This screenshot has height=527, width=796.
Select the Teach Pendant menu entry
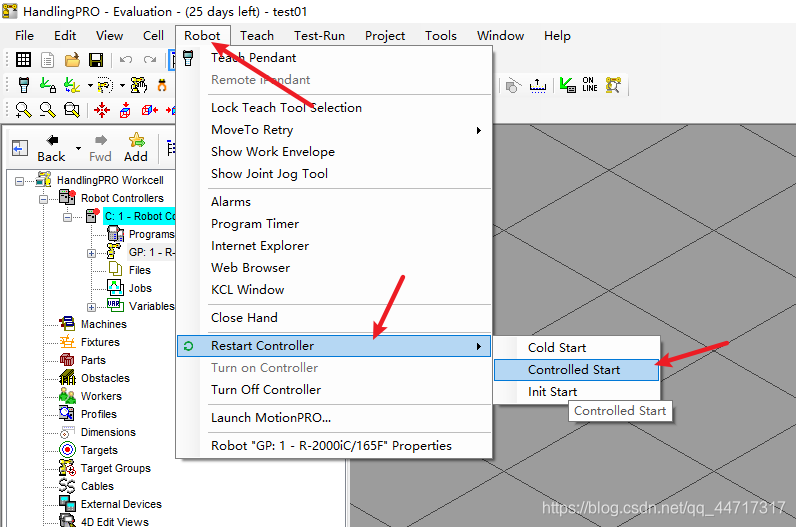(x=334, y=58)
